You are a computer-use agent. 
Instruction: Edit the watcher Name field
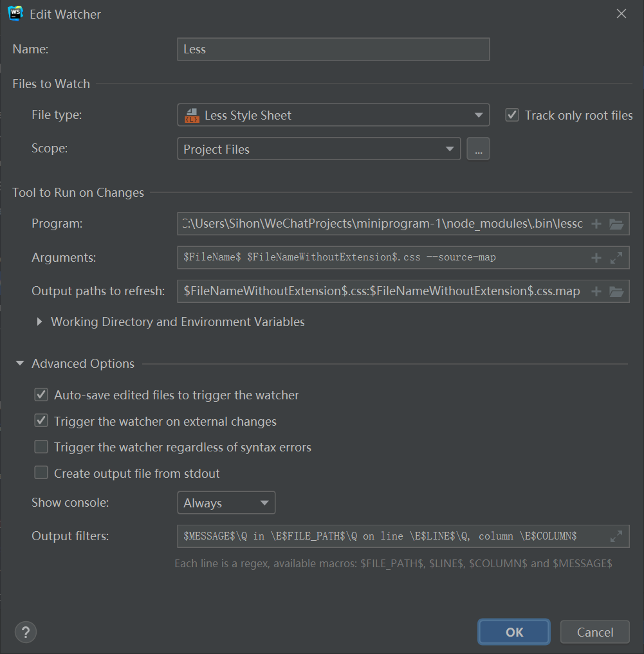[333, 49]
